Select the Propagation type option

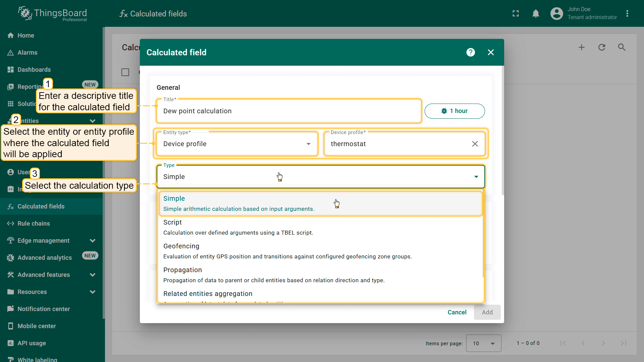point(320,275)
